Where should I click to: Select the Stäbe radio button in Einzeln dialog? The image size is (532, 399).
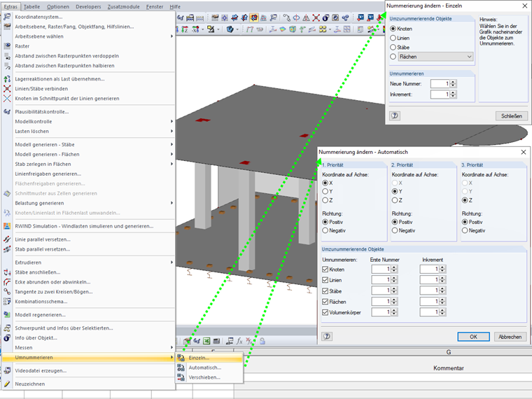point(393,47)
